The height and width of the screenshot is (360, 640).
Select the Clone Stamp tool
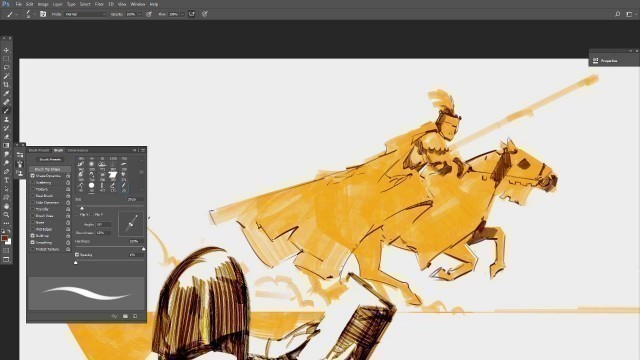click(6, 119)
